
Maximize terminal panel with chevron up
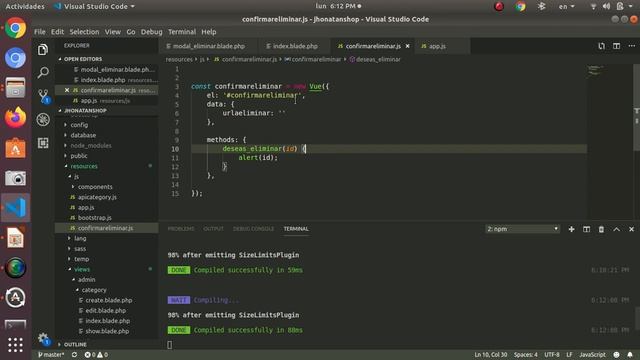click(616, 229)
